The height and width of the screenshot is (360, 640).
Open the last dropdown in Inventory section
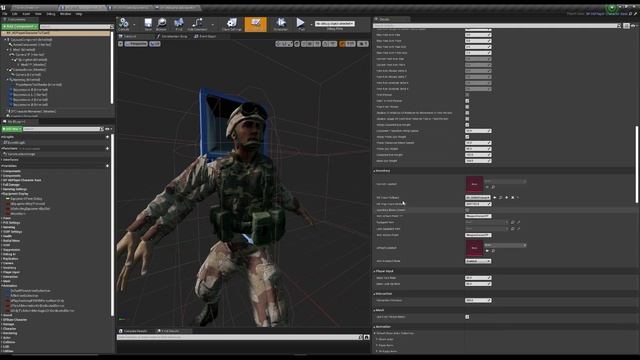point(478,261)
